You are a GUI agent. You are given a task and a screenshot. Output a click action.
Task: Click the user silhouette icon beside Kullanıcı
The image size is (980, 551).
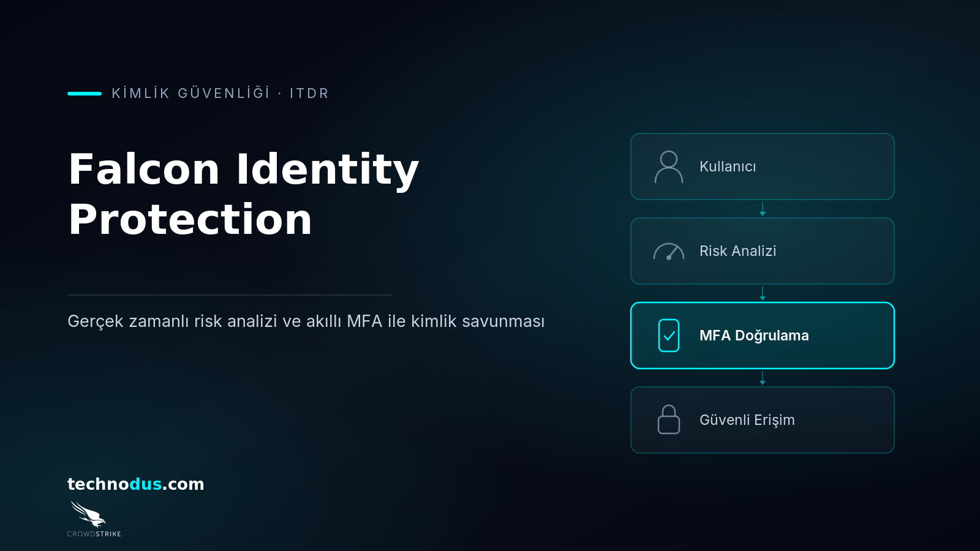click(668, 167)
